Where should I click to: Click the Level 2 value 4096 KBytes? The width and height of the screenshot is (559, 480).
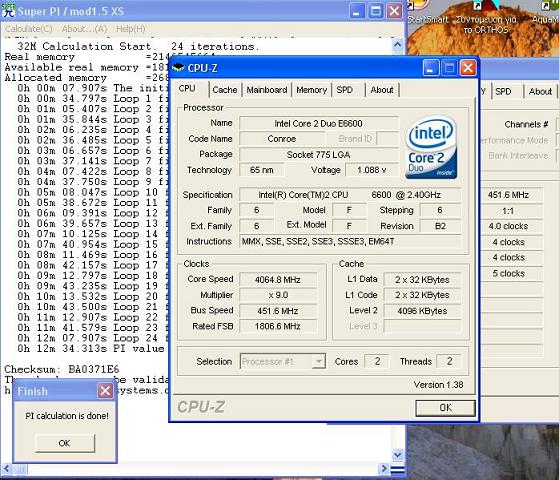pos(422,311)
